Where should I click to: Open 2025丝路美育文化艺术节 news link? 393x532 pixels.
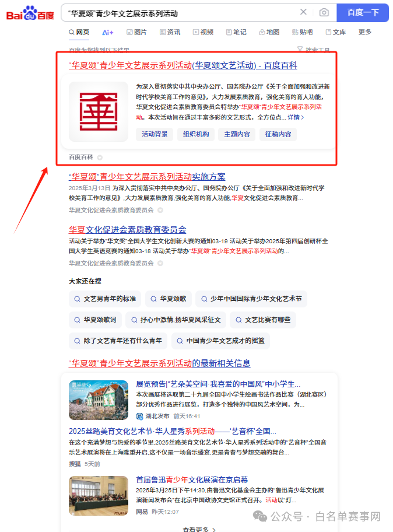click(x=172, y=431)
